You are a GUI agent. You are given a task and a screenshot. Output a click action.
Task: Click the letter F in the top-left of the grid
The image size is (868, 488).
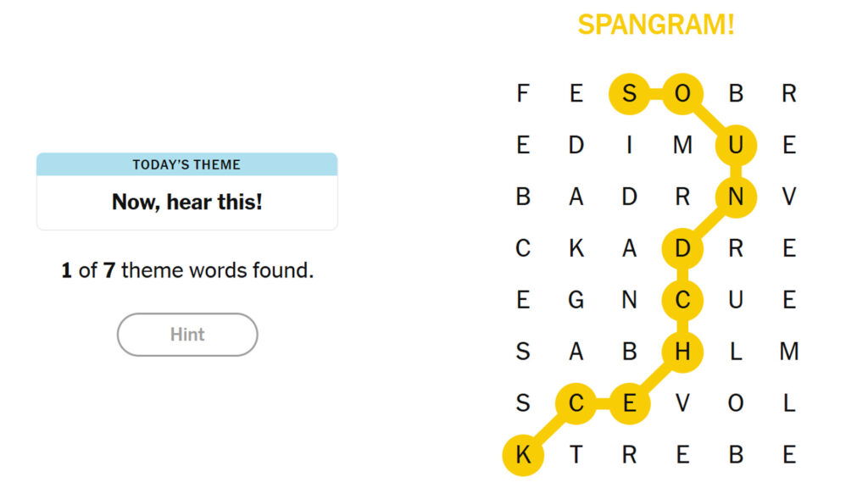tap(522, 93)
